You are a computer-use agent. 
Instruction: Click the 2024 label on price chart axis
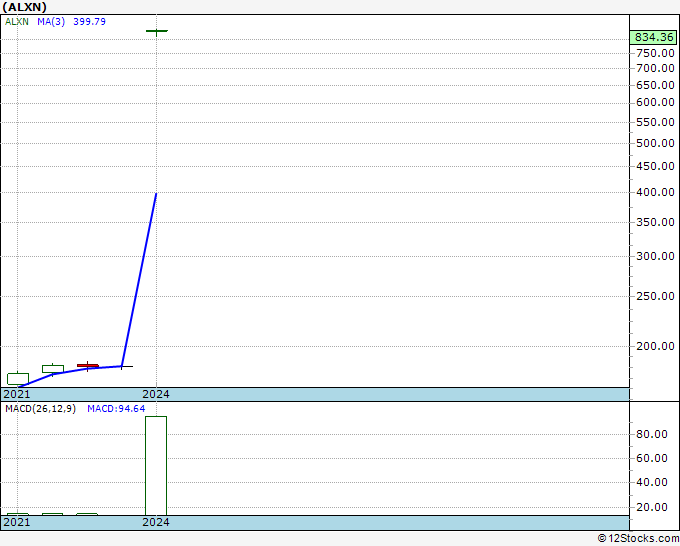[156, 394]
